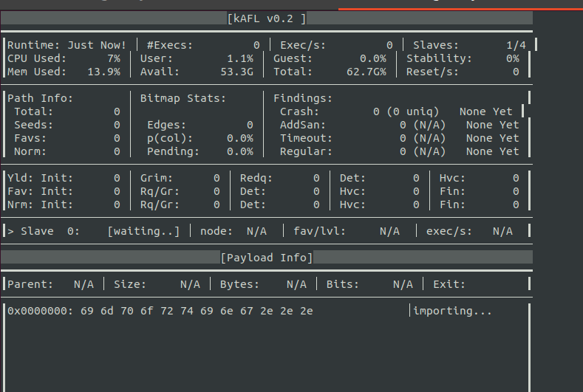This screenshot has width=583, height=392.
Task: Select the Crash 0 (0 uniq) entry
Action: coord(406,111)
